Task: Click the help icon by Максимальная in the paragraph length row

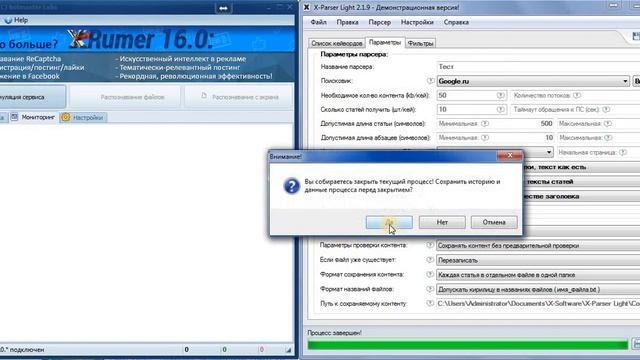Action: (x=608, y=138)
